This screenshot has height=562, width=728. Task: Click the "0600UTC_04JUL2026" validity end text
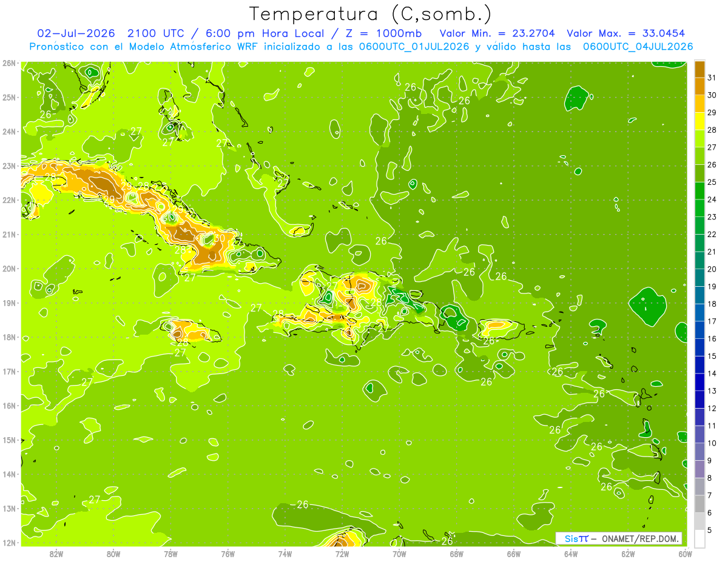[638, 47]
